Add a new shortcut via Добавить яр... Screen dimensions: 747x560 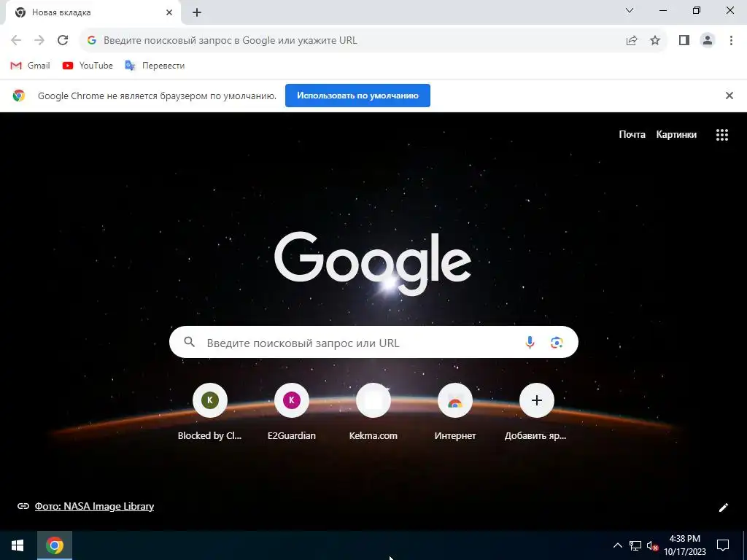coord(536,413)
